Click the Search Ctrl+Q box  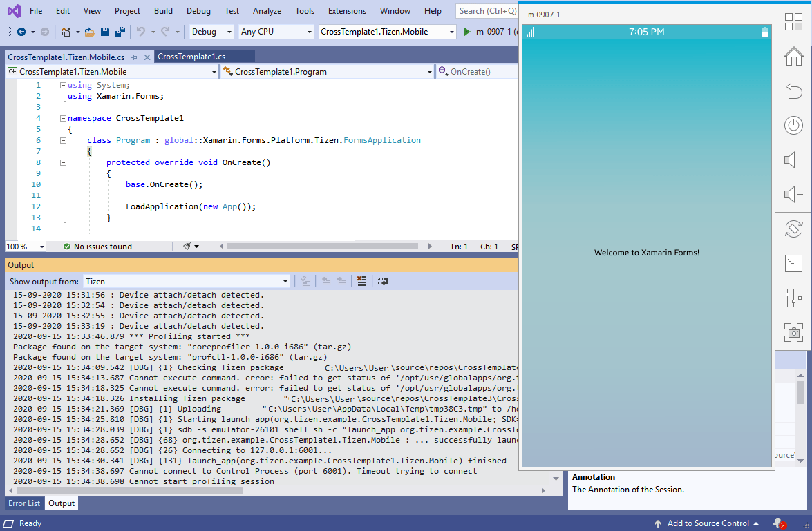click(487, 10)
